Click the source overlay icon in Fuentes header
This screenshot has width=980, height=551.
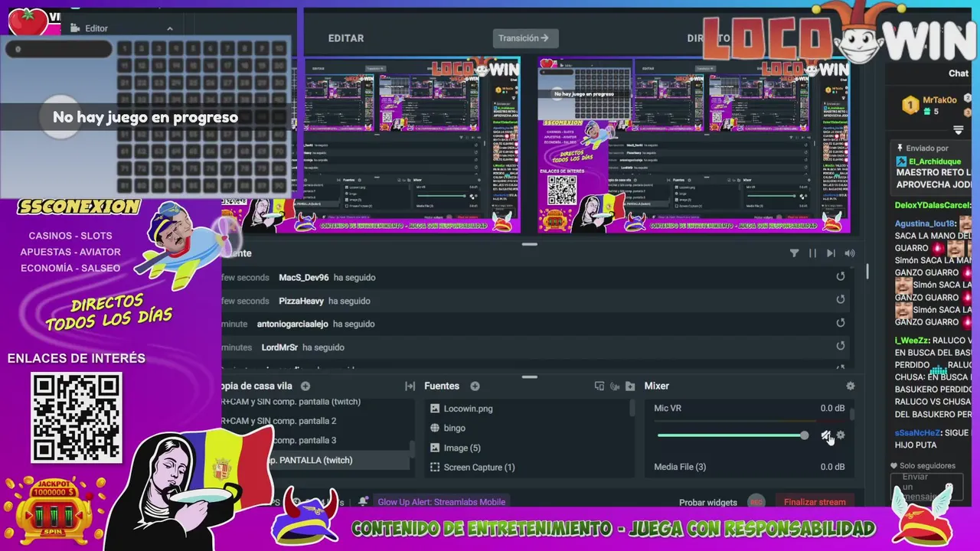click(x=599, y=386)
